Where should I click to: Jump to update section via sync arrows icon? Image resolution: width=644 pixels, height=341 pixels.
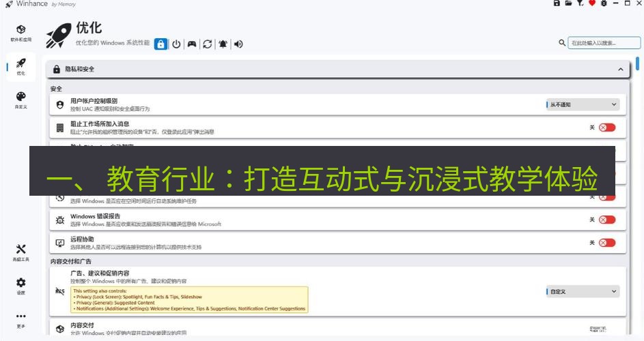tap(208, 44)
